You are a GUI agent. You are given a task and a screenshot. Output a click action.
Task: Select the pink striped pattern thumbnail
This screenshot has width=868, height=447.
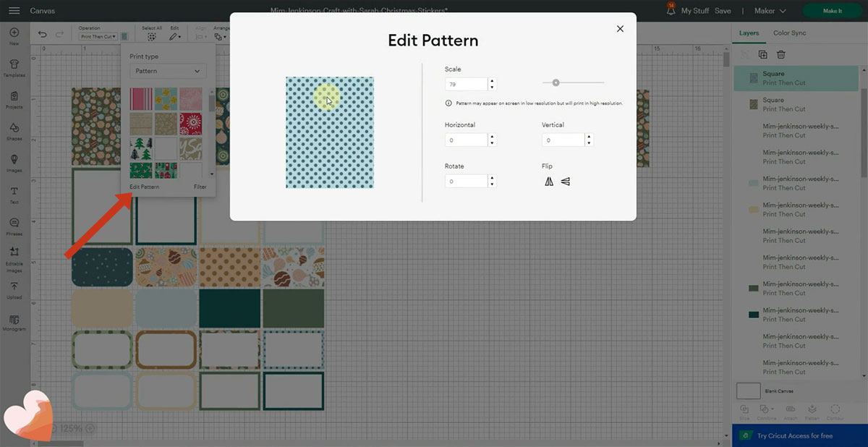pos(142,99)
